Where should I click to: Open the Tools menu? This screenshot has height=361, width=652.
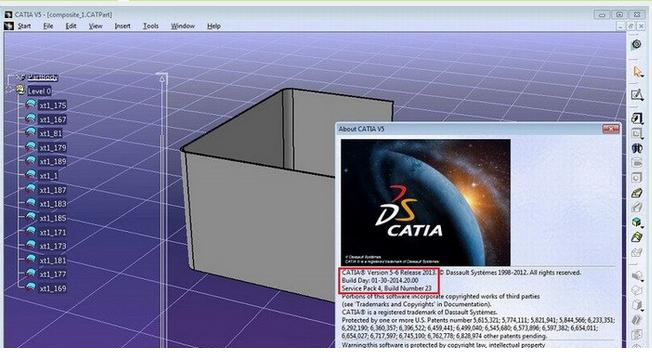(x=151, y=26)
